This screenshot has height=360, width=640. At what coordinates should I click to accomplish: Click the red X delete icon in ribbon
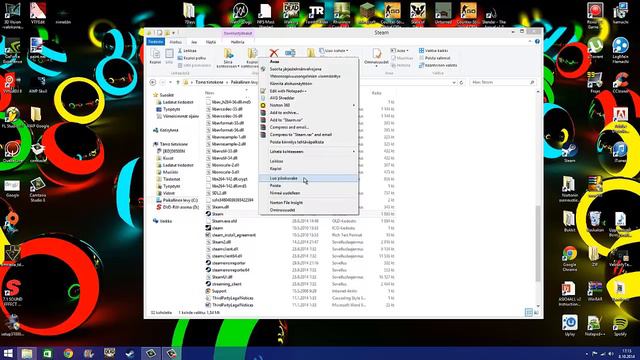pyautogui.click(x=273, y=53)
